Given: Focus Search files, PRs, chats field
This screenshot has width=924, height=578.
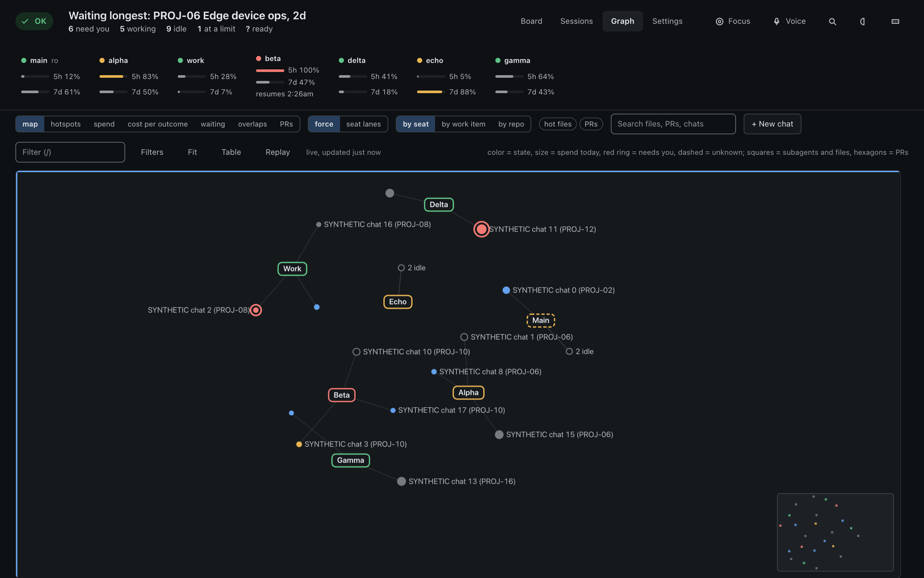Looking at the screenshot, I should 673,124.
